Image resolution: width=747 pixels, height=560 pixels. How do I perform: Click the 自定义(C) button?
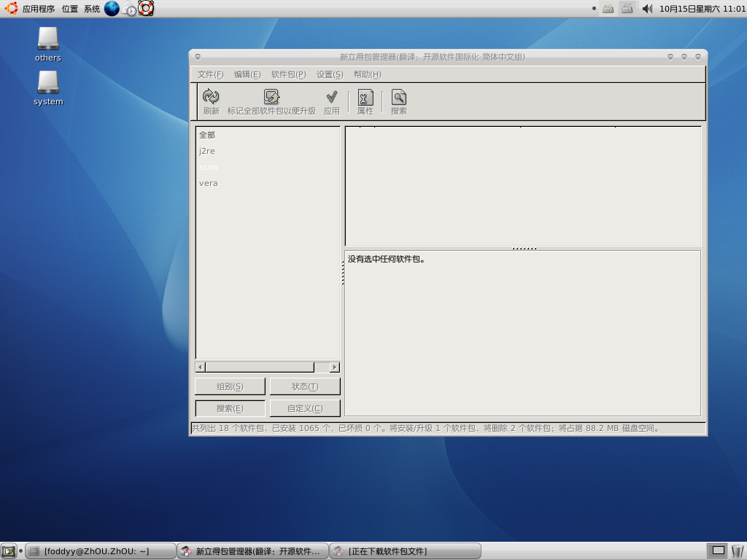305,408
